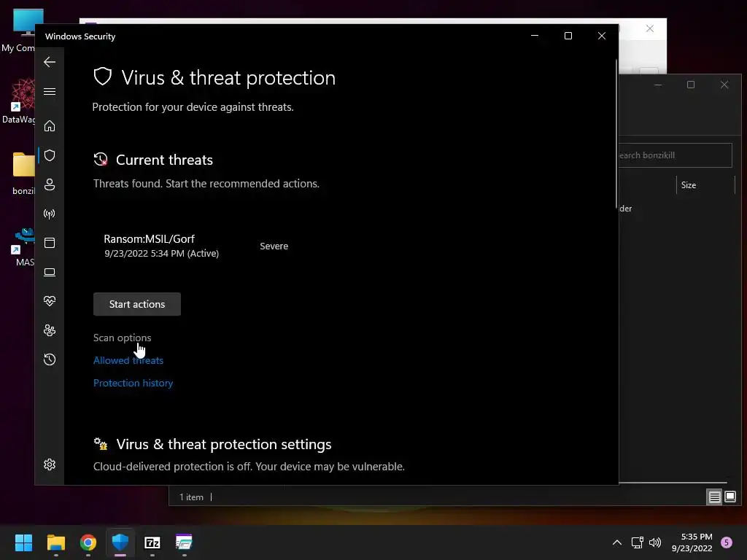Click Windows Security shield in the taskbar

click(x=120, y=542)
